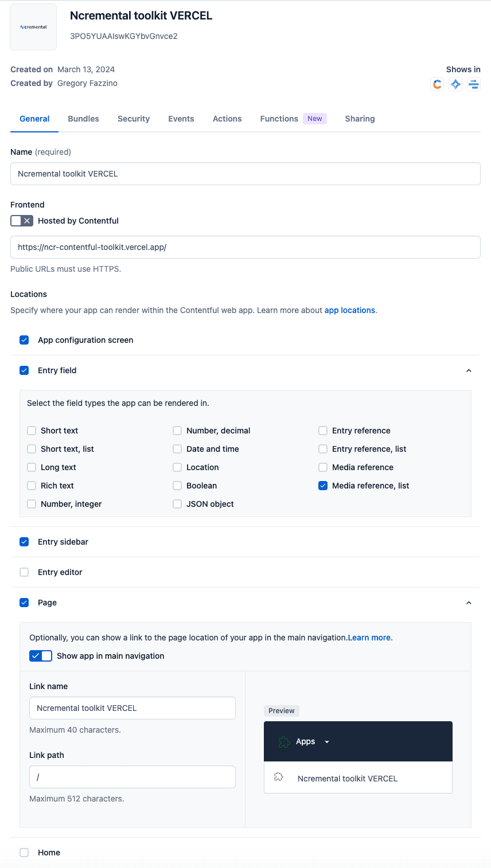Focus the frontend URL input field
This screenshot has height=868, width=491.
coord(246,247)
